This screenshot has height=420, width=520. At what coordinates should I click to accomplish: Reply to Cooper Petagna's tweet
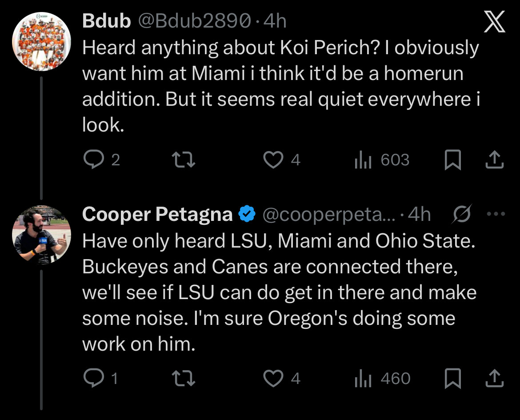[x=94, y=378]
